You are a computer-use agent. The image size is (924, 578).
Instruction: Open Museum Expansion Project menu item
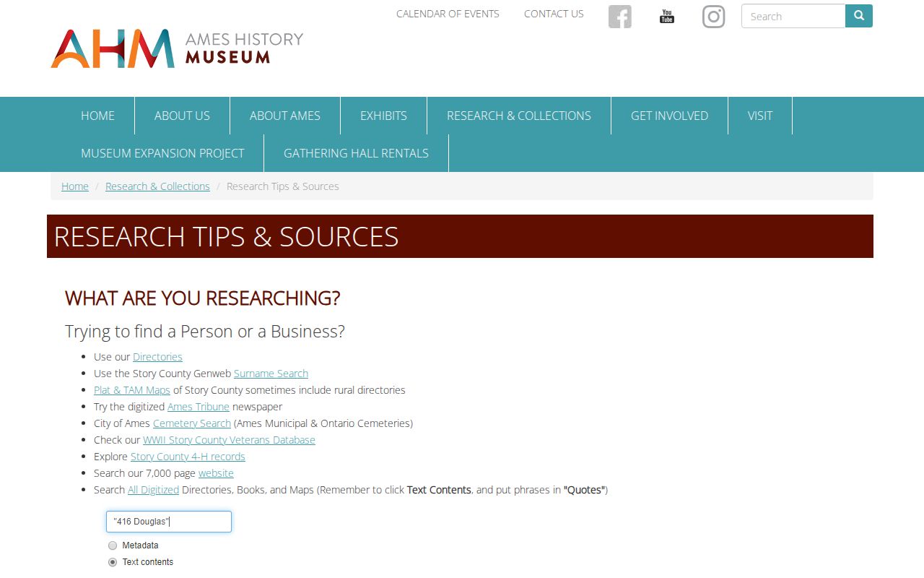pos(162,153)
